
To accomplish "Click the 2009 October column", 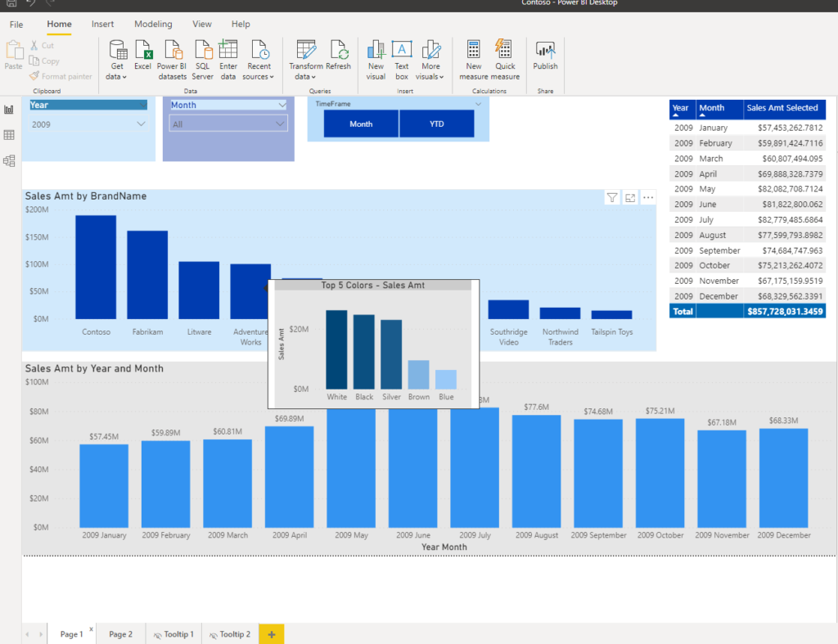I will [x=660, y=473].
